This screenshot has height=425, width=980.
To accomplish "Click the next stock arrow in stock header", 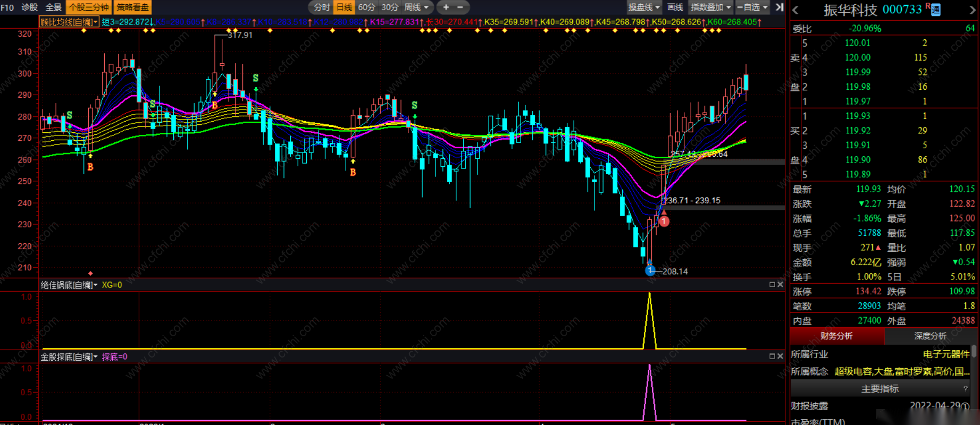I will 972,10.
